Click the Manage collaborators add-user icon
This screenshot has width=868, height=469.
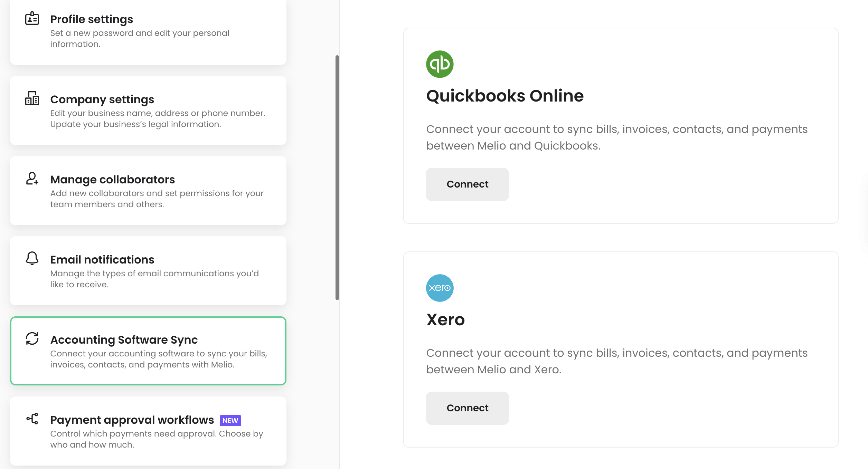[x=32, y=179]
